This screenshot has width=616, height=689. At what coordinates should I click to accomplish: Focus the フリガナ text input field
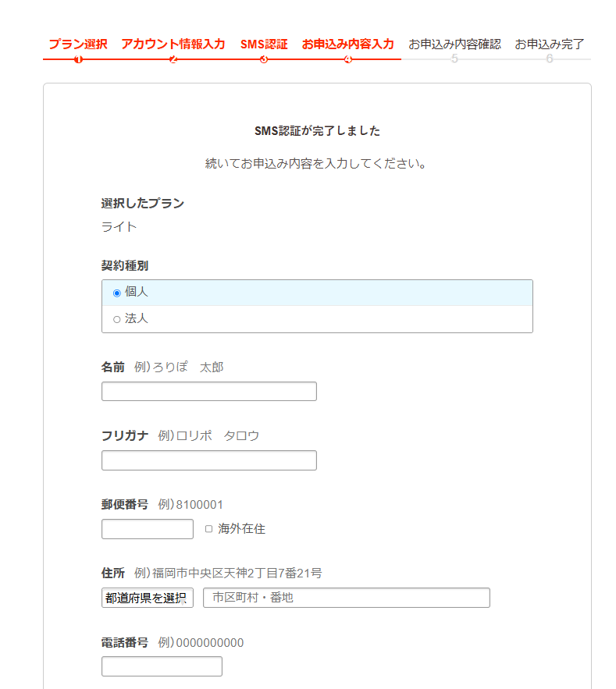(209, 460)
